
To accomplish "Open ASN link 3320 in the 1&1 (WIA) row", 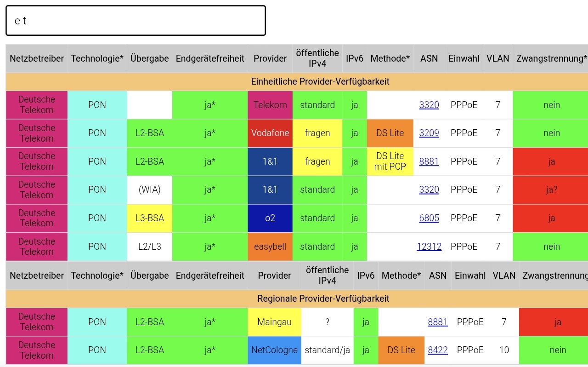I will pos(429,189).
